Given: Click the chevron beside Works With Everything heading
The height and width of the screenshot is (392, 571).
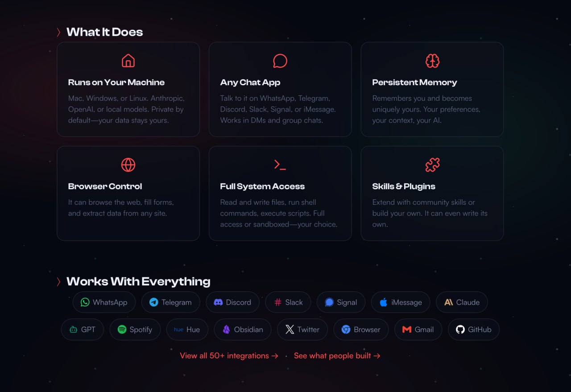Looking at the screenshot, I should click(59, 281).
